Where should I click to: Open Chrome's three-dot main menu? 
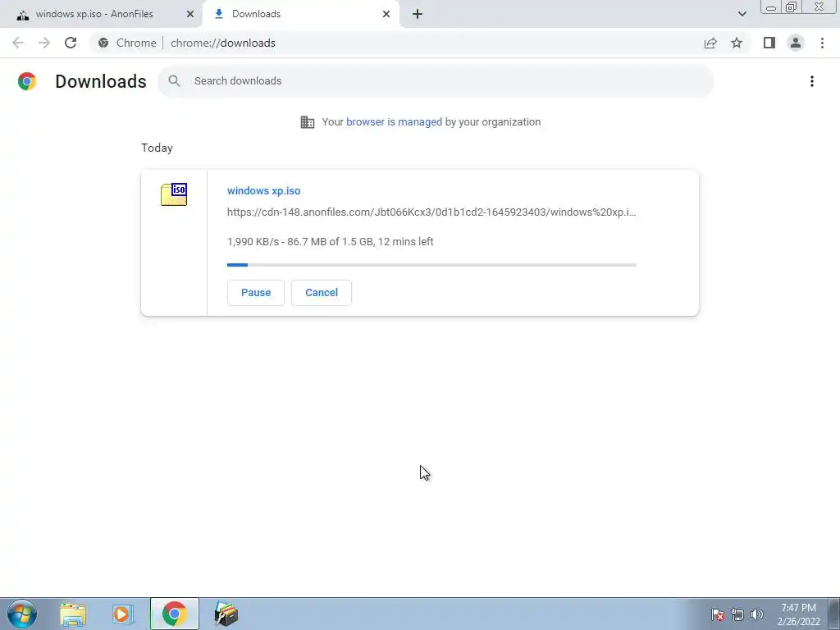click(822, 43)
